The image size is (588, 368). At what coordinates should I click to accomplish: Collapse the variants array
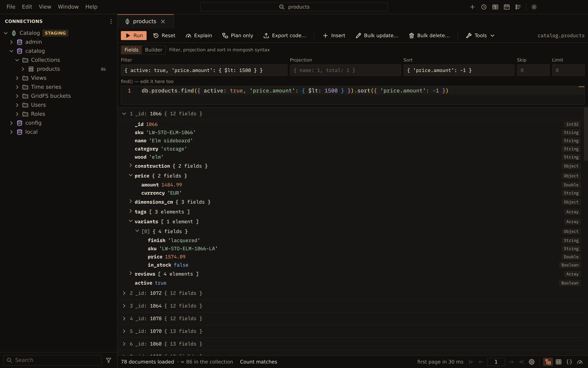point(130,221)
